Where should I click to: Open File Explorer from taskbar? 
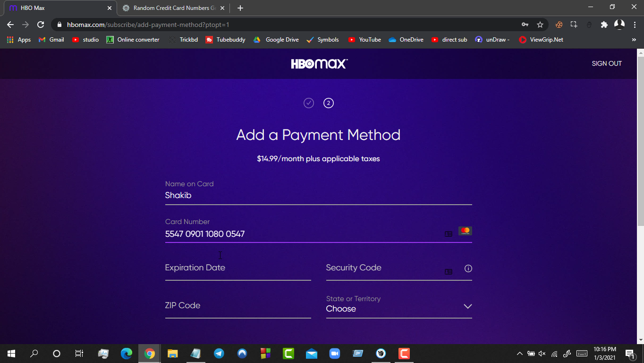coord(173,354)
